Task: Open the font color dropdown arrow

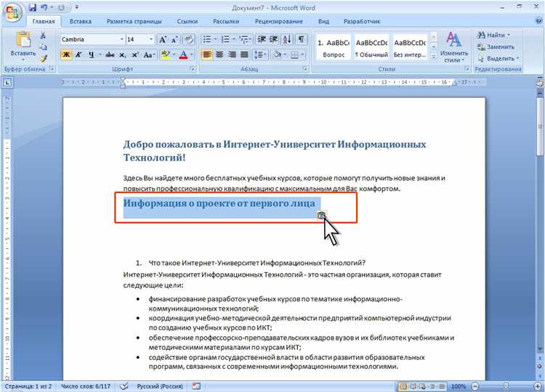Action: pos(192,55)
